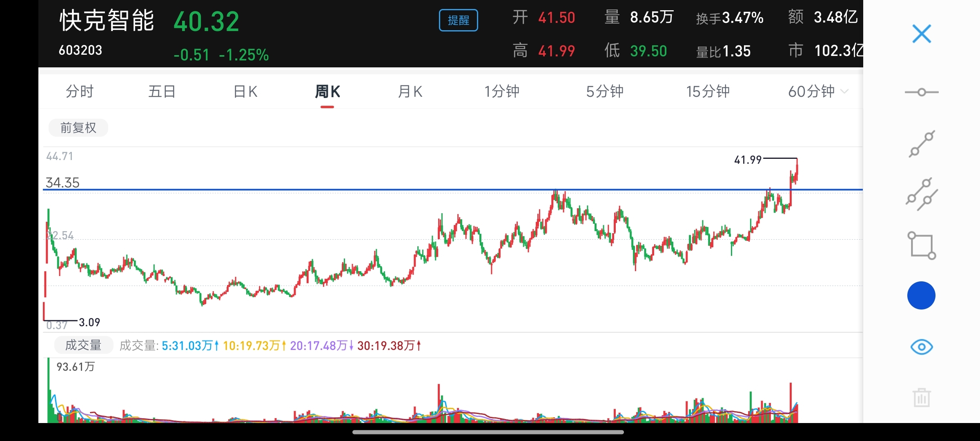Select the 5分钟 chart tab

tap(605, 91)
